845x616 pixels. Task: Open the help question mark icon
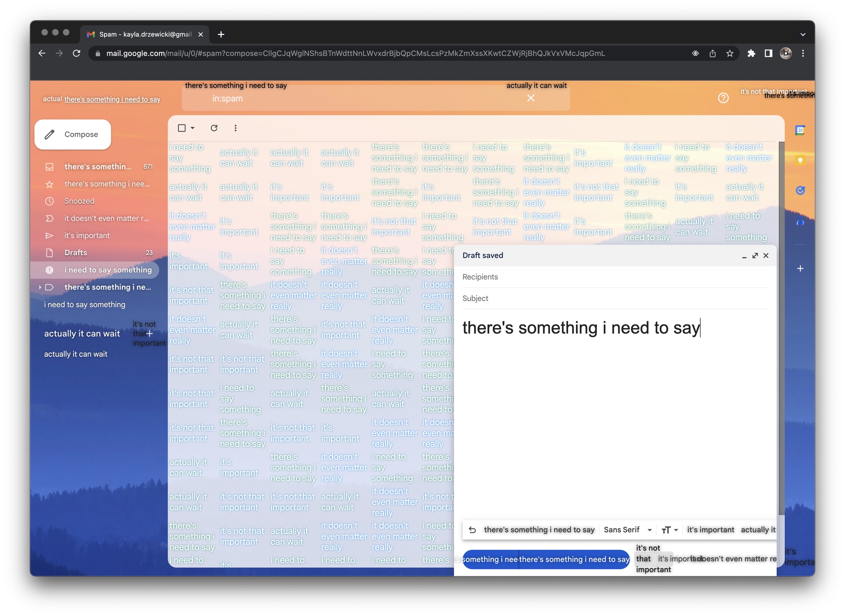(723, 98)
